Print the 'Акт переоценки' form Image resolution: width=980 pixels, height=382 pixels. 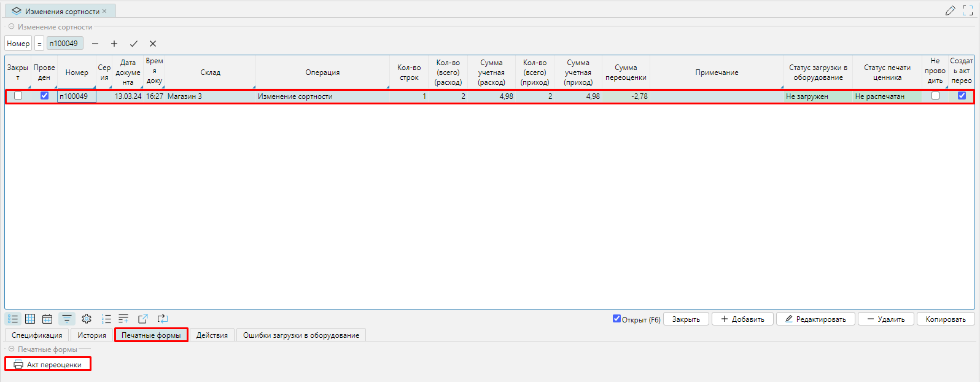click(x=49, y=365)
